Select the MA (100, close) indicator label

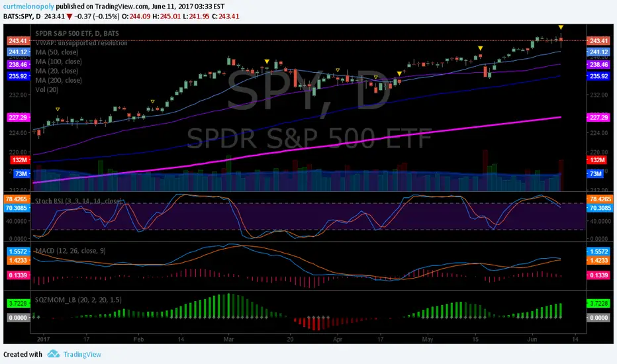click(x=59, y=62)
